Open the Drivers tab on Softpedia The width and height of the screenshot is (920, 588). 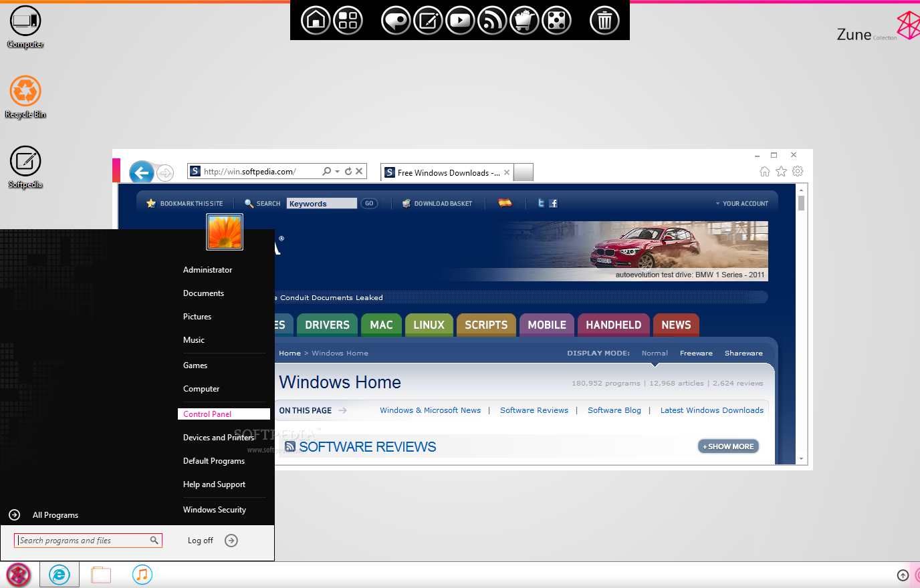pos(327,325)
